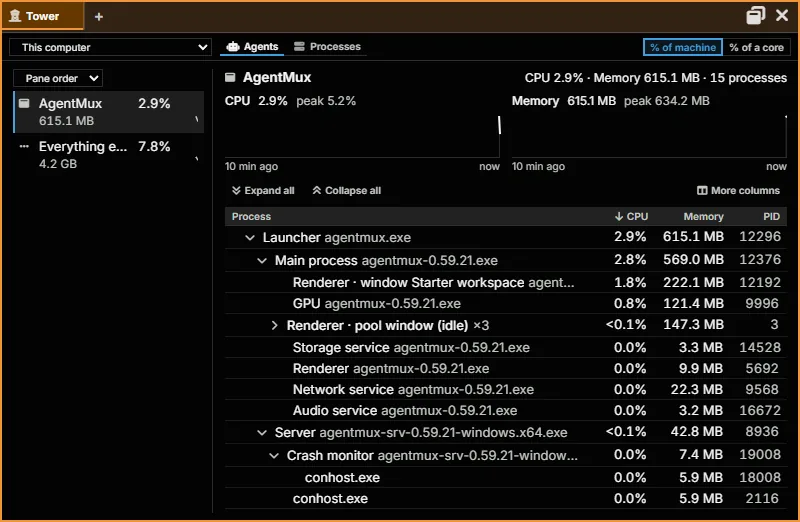Collapse the Launcher agentmux.exe row
This screenshot has height=522, width=800.
pos(250,238)
